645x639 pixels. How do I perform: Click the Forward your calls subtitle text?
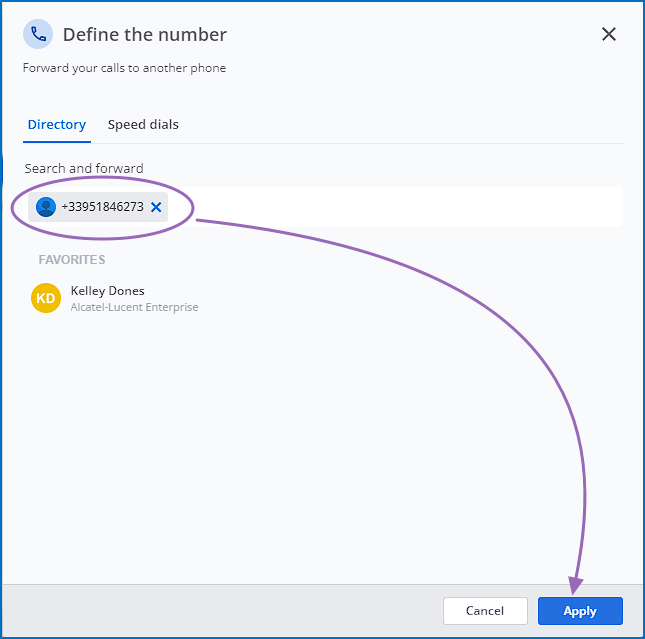point(124,68)
